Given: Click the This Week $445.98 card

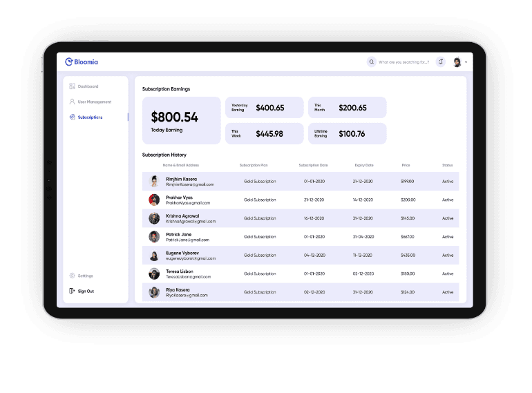Looking at the screenshot, I should 265,133.
